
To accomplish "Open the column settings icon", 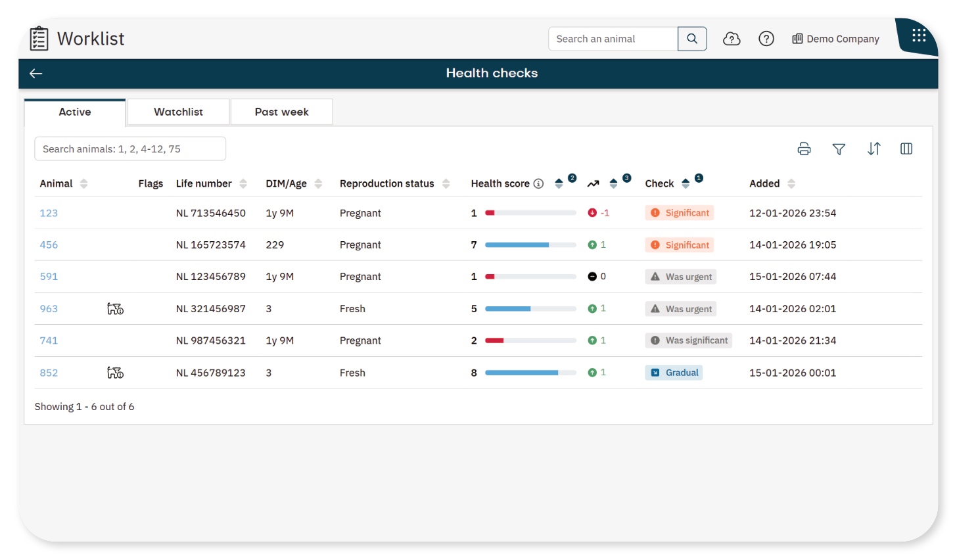I will click(x=906, y=149).
